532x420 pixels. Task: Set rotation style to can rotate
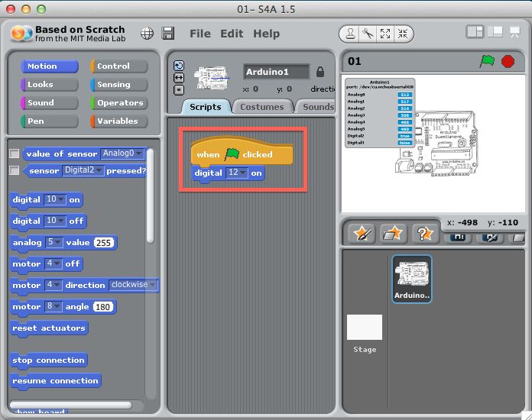(179, 66)
